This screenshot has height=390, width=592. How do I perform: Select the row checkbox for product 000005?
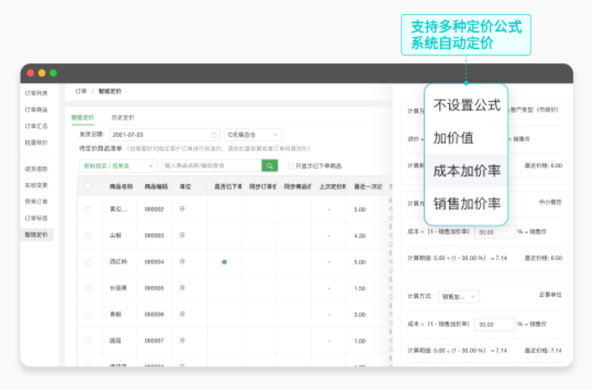pyautogui.click(x=88, y=288)
